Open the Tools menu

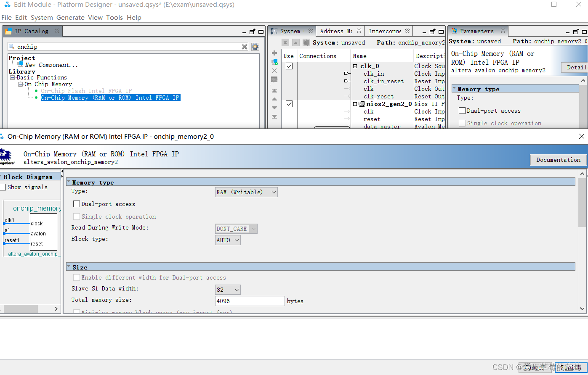pos(114,17)
